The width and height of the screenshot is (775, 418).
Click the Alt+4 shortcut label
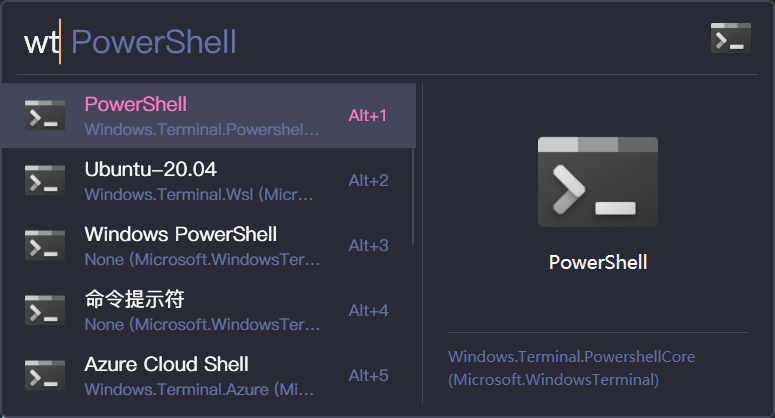(368, 310)
